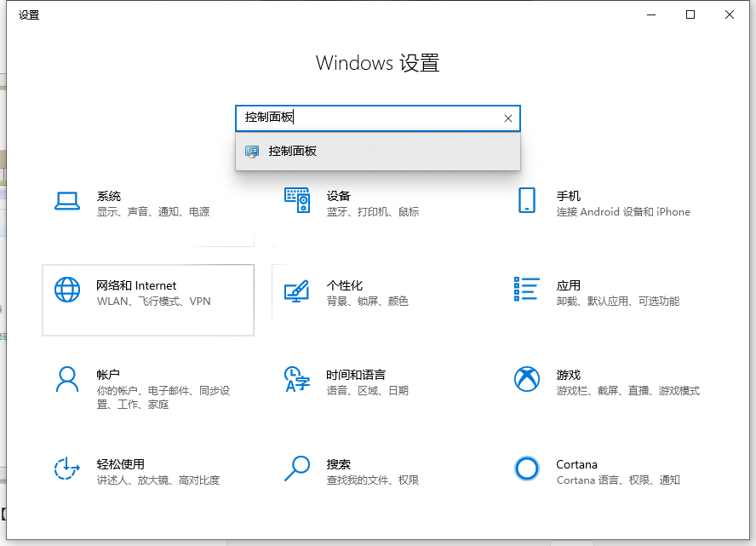Click the Time & Language icon
Image resolution: width=756 pixels, height=546 pixels.
296,379
